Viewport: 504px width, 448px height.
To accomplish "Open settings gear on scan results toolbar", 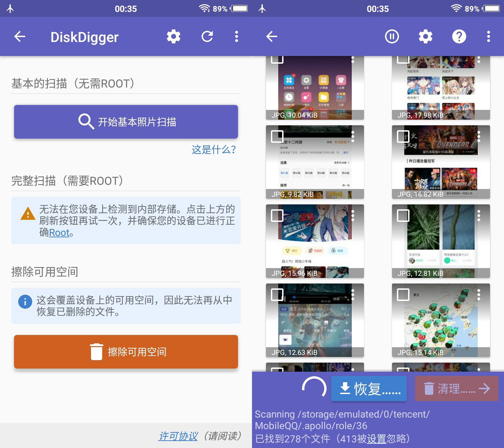I will pos(426,36).
